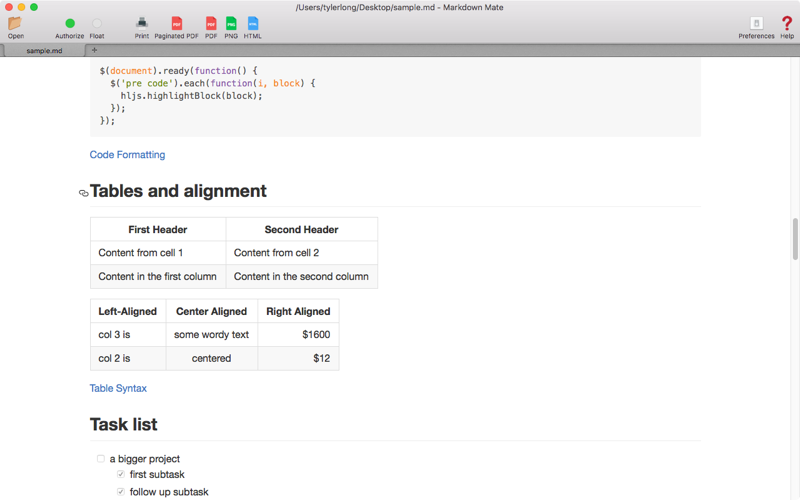Click the '$12' table cell
This screenshot has width=800, height=500.
point(298,358)
